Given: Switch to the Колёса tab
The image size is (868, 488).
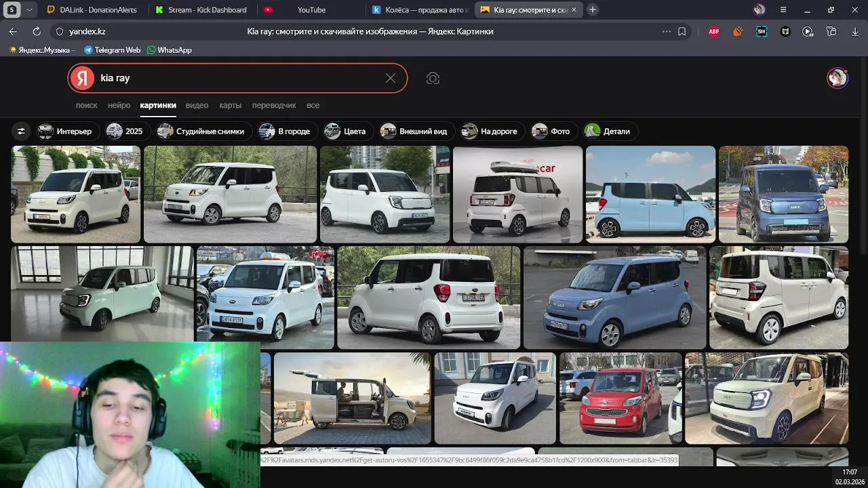Looking at the screenshot, I should (419, 10).
